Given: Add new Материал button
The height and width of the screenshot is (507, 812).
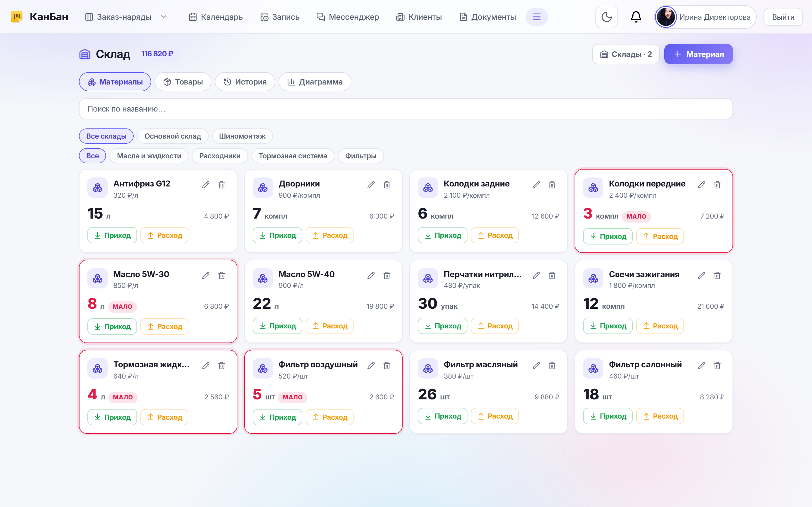Looking at the screenshot, I should pos(699,54).
